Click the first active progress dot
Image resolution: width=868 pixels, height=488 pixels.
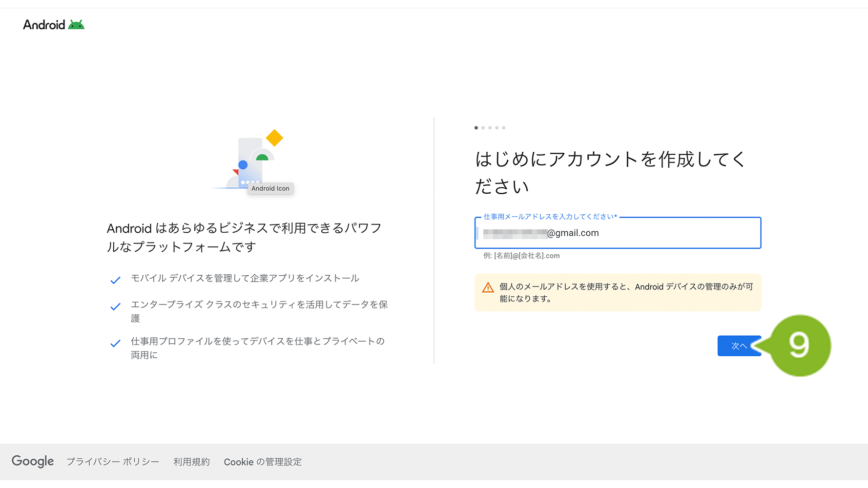tap(476, 128)
